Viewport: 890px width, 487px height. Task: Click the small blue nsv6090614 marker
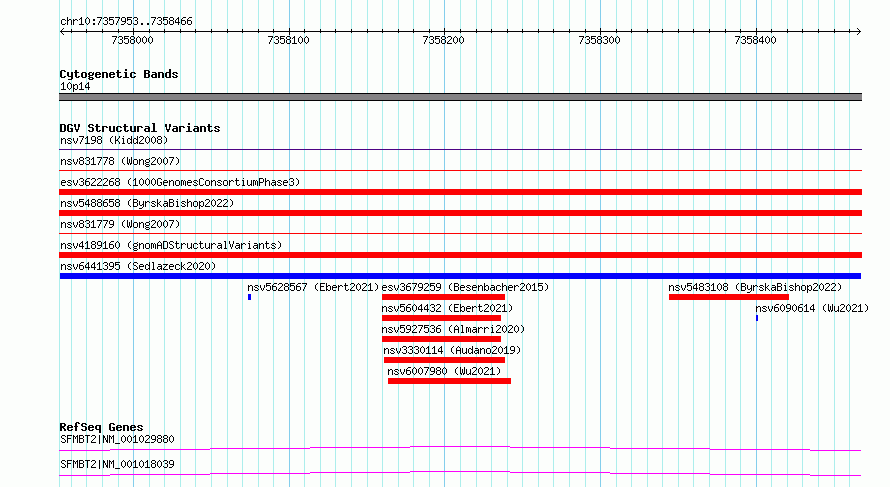click(757, 318)
